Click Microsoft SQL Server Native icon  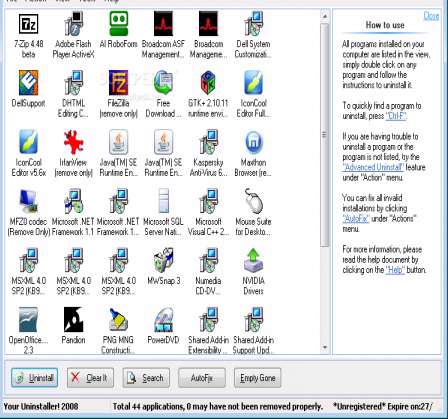point(163,201)
